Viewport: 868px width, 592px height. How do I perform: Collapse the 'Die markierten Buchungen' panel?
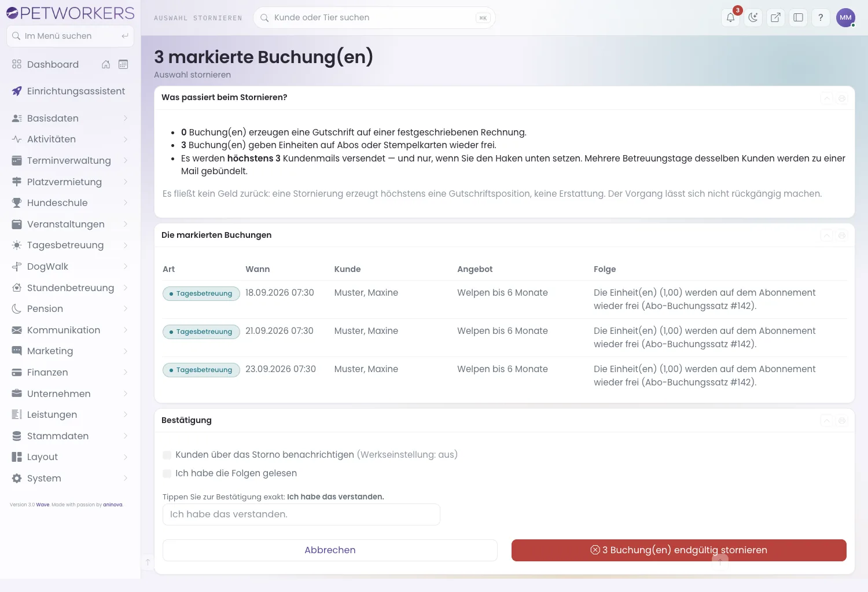(x=827, y=236)
